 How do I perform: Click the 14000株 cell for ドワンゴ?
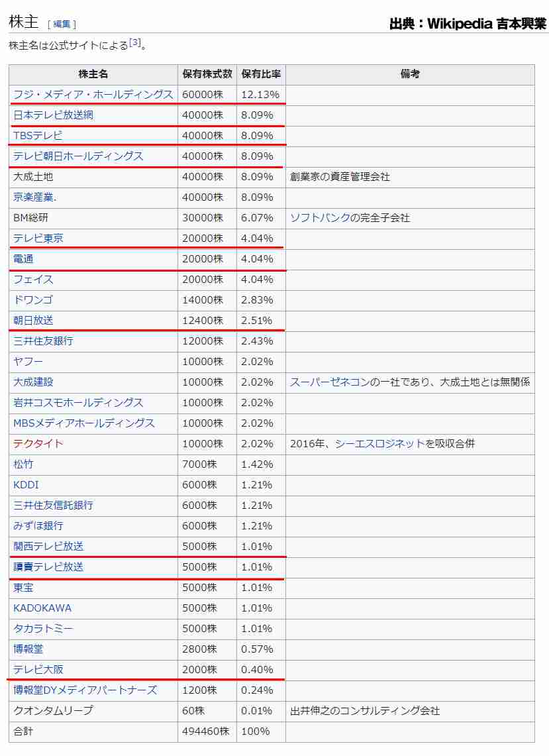click(207, 300)
